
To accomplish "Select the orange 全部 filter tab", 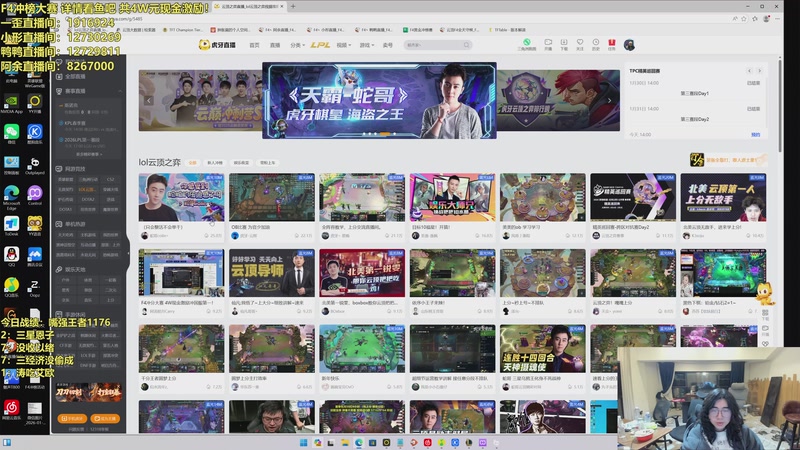I will 192,163.
